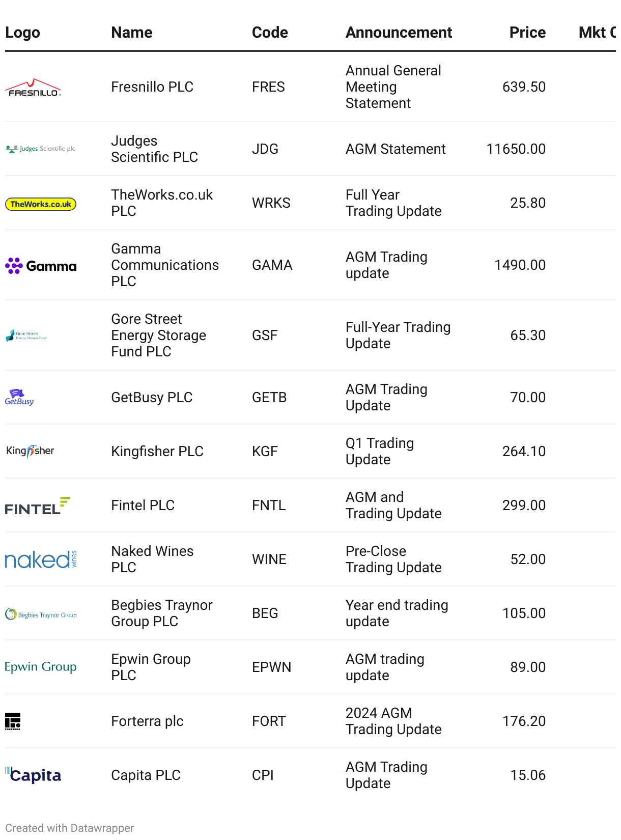Click the Logo column header

(x=22, y=33)
